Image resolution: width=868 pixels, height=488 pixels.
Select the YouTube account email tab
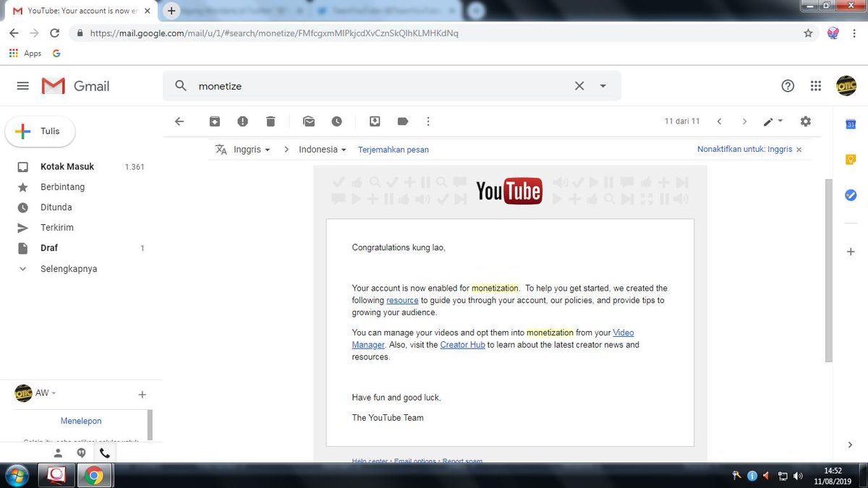[80, 11]
